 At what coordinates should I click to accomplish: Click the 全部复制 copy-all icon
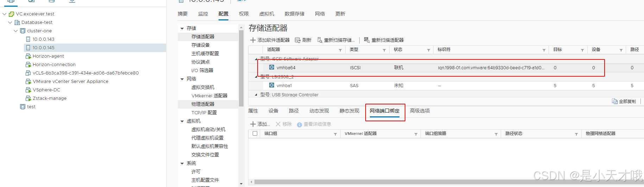[615, 101]
